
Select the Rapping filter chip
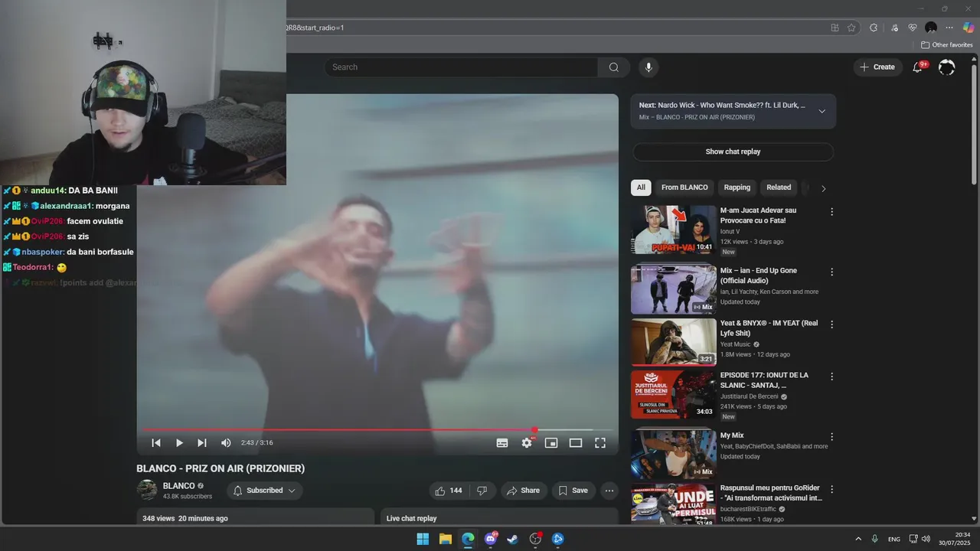(737, 187)
